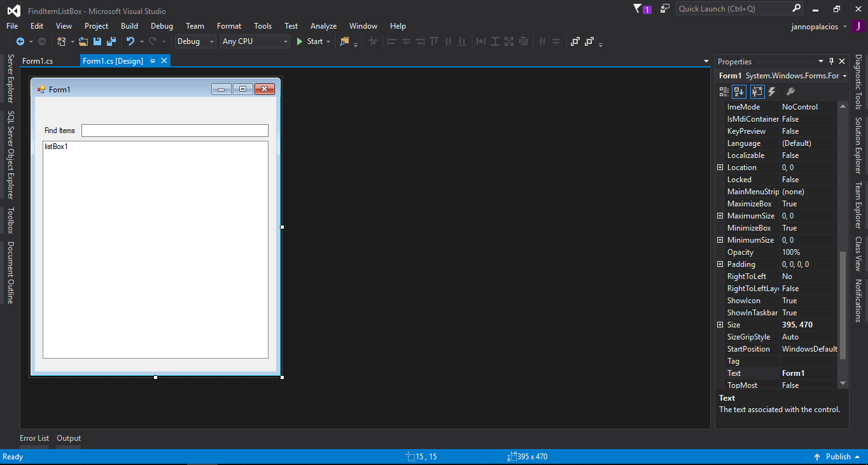Open the Undo history dropdown arrow
The image size is (868, 465).
click(x=141, y=41)
